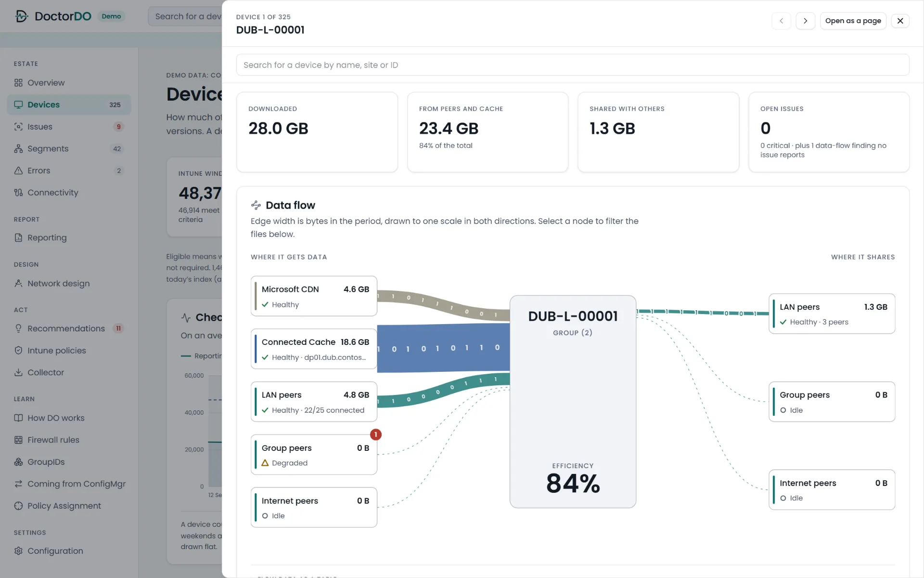The image size is (924, 578).
Task: Select the idle Group peers share node
Action: point(832,402)
